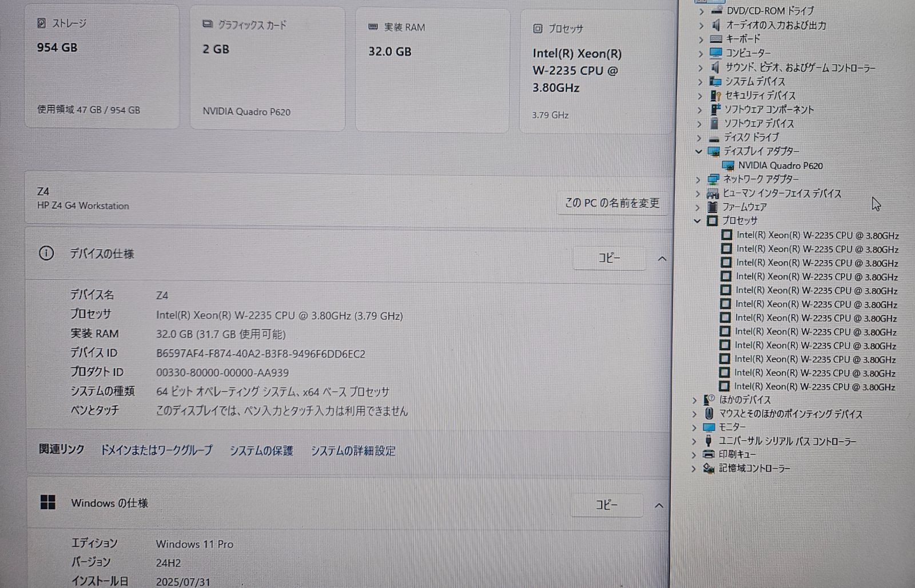Select the ネットワーク アダプター icon
Screen dimensions: 915x588
click(713, 179)
